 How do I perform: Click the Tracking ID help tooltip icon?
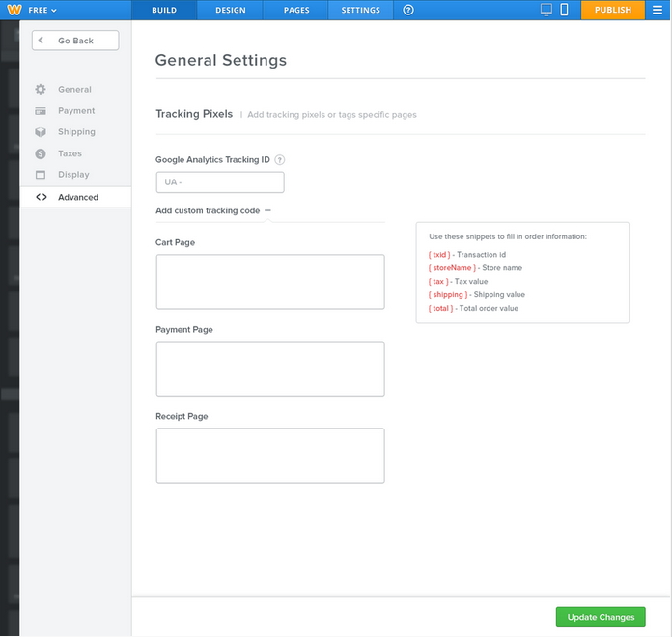279,160
